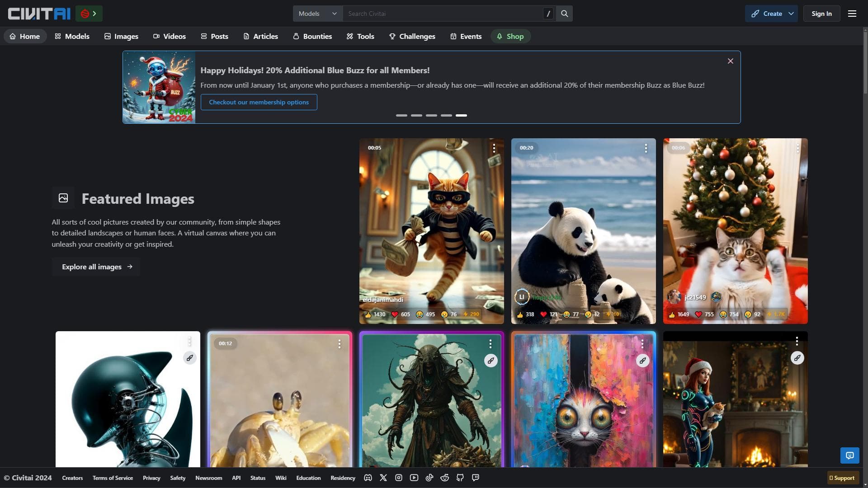Click Checkout our membership options button
Screen dimensions: 868x488
[259, 102]
